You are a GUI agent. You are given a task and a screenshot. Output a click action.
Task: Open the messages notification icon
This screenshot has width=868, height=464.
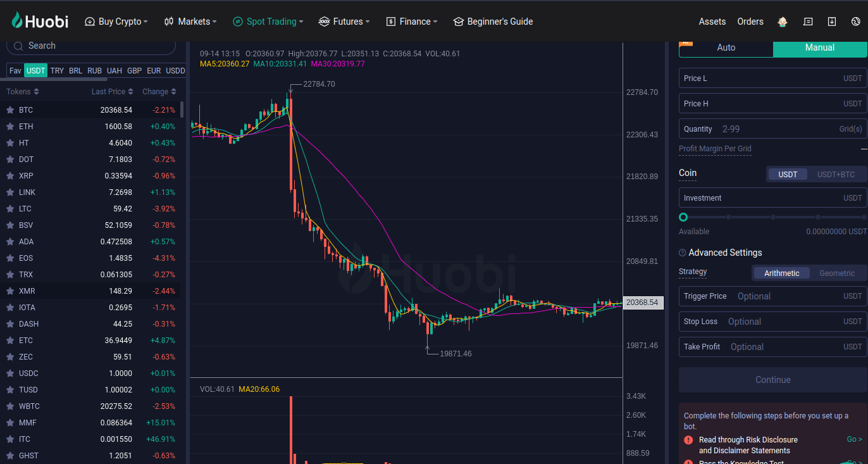(808, 22)
